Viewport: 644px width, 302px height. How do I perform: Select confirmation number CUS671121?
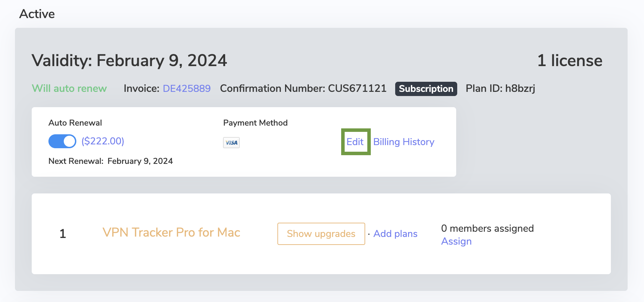303,88
